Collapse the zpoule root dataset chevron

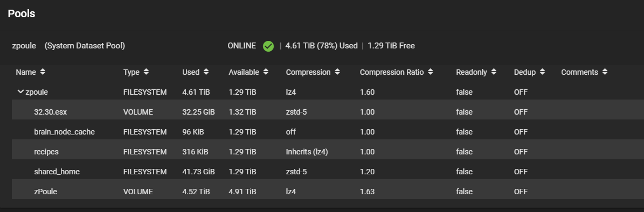pyautogui.click(x=20, y=92)
